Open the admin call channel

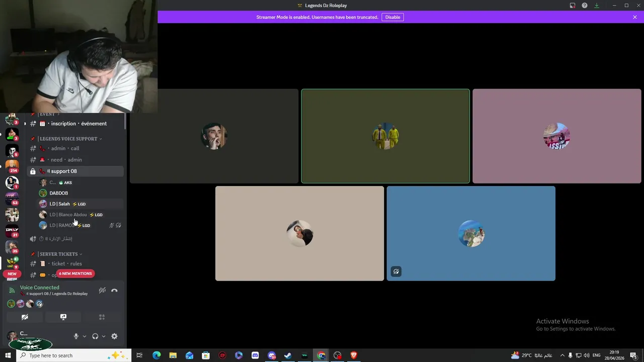click(x=75, y=148)
